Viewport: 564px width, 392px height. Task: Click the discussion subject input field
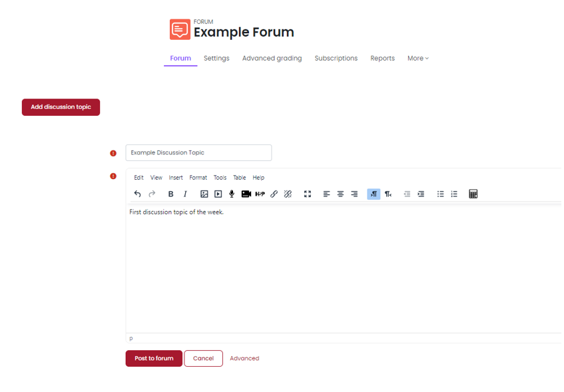pyautogui.click(x=198, y=152)
